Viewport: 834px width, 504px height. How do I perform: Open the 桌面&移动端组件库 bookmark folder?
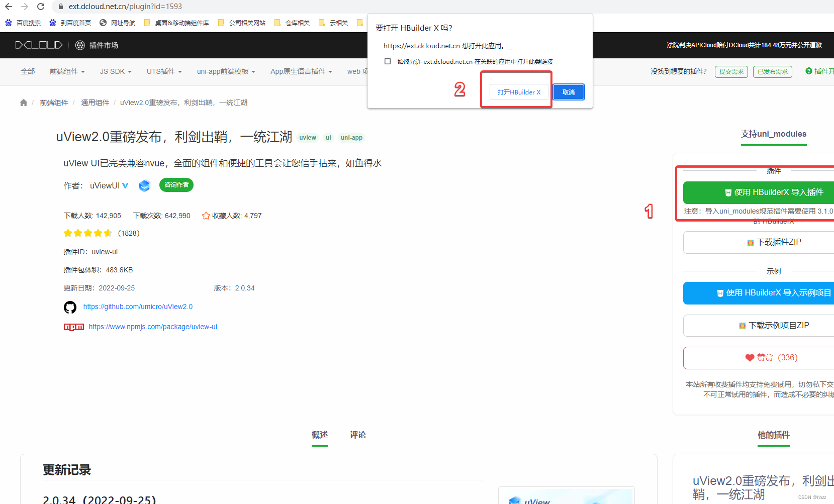point(176,23)
